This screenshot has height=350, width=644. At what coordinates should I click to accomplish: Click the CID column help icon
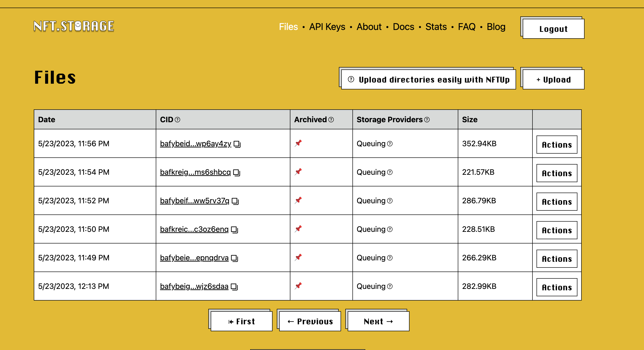[x=177, y=120]
